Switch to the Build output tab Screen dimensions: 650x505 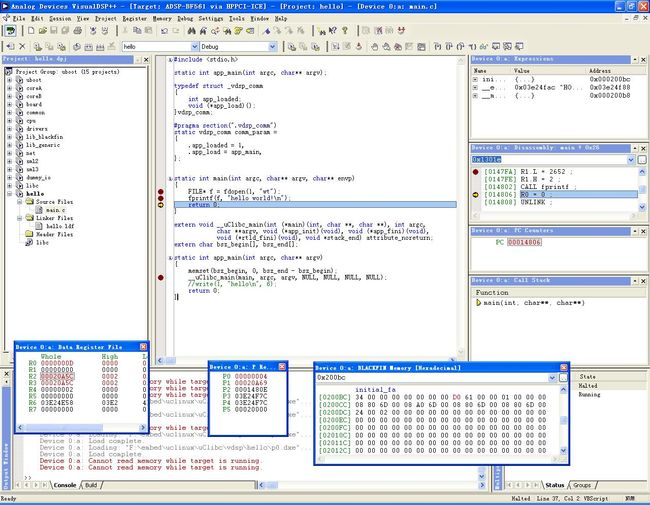click(x=91, y=485)
